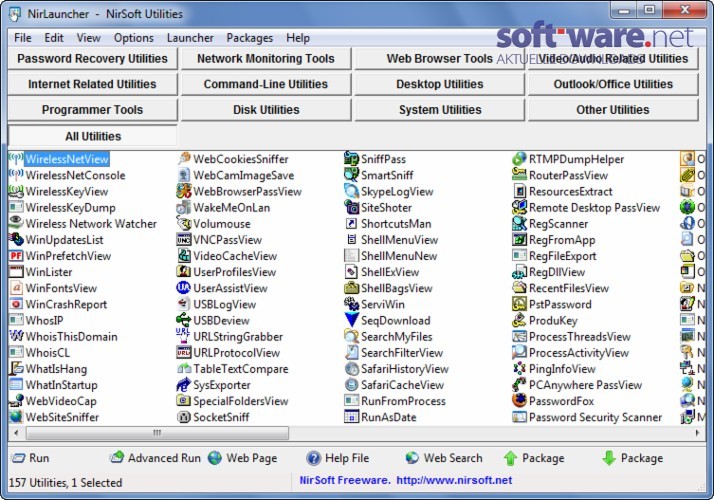Select the WinCrashReport icon
Viewport: 714px width, 500px height.
[16, 304]
